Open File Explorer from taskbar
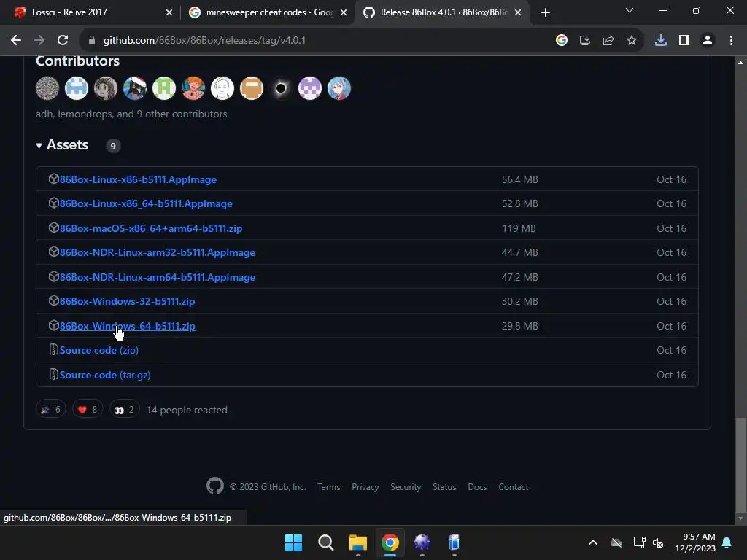The width and height of the screenshot is (747, 560). pyautogui.click(x=357, y=542)
